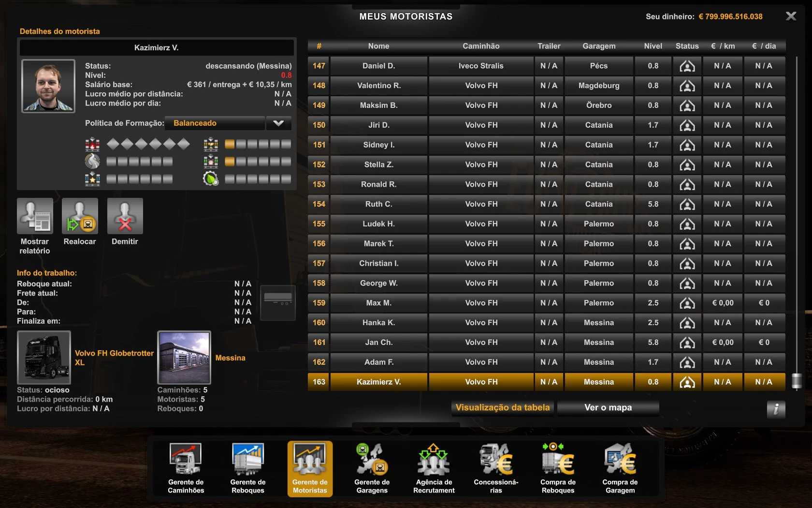Screen dimensions: 812x508
Task: Click the info button below table
Action: pos(775,409)
